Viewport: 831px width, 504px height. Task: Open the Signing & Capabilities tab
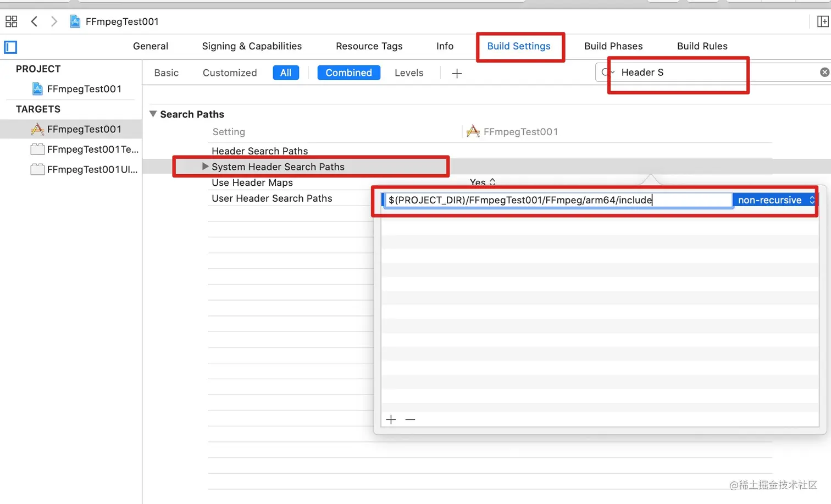pos(252,46)
